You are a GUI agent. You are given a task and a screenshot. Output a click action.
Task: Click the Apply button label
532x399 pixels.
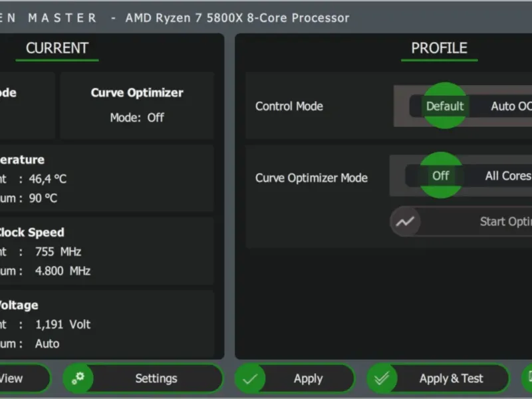[x=308, y=378]
